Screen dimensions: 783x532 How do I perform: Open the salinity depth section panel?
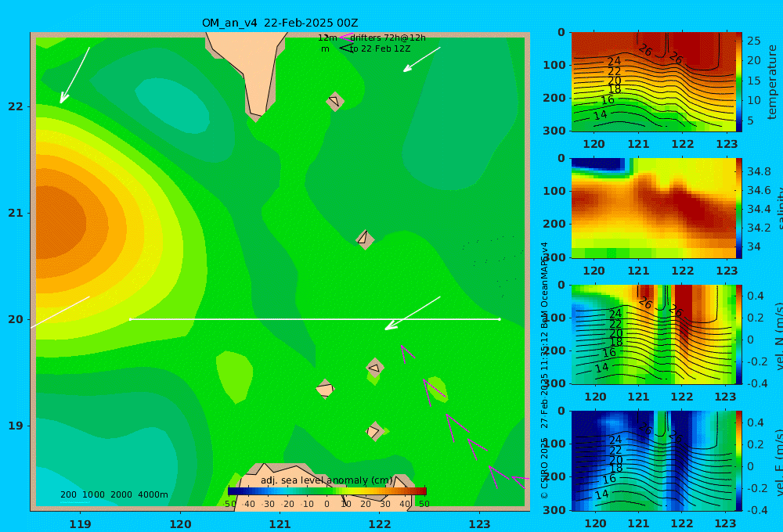click(x=652, y=208)
